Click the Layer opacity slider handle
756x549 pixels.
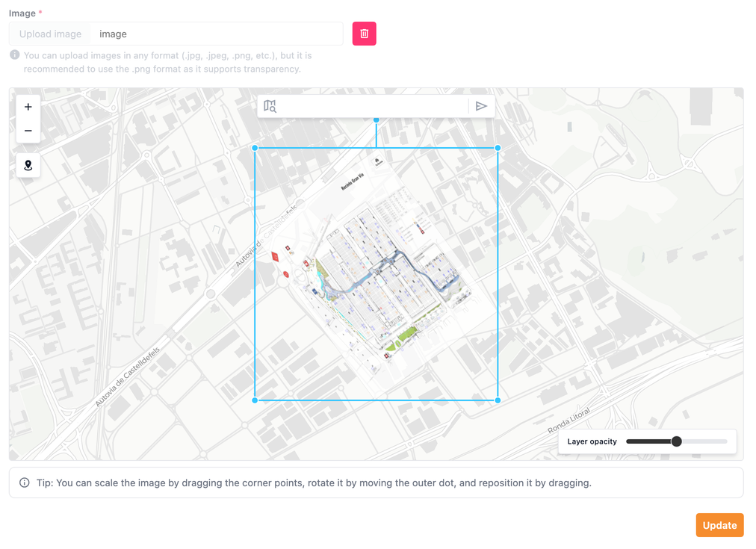click(x=677, y=441)
